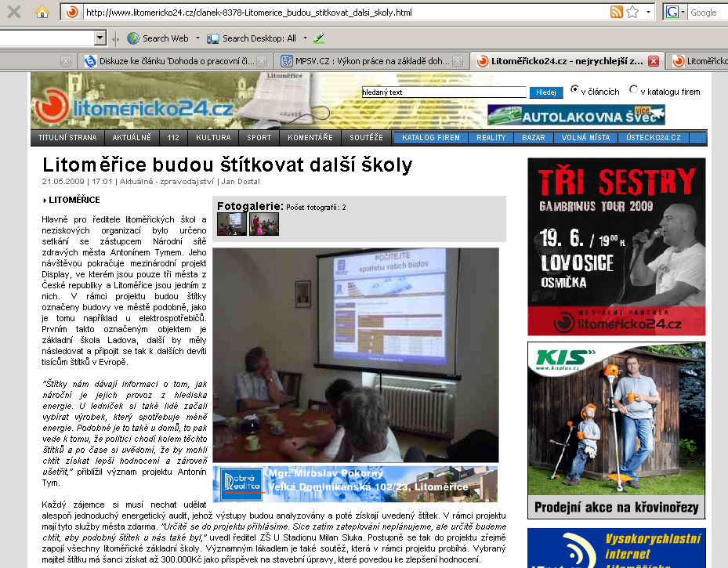Switch to the cut-off Litoměřicko tab at far right
Screen dimensions: 728x568
point(697,61)
